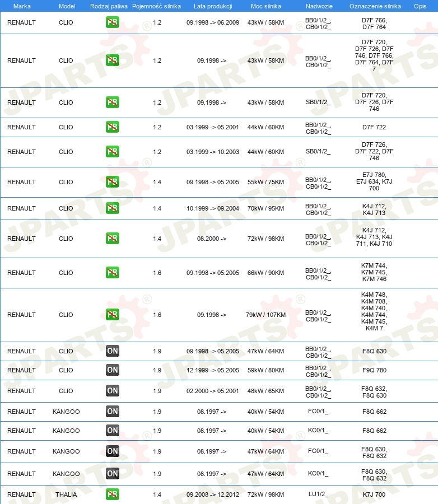Click the Moc silnika column header

266,6
